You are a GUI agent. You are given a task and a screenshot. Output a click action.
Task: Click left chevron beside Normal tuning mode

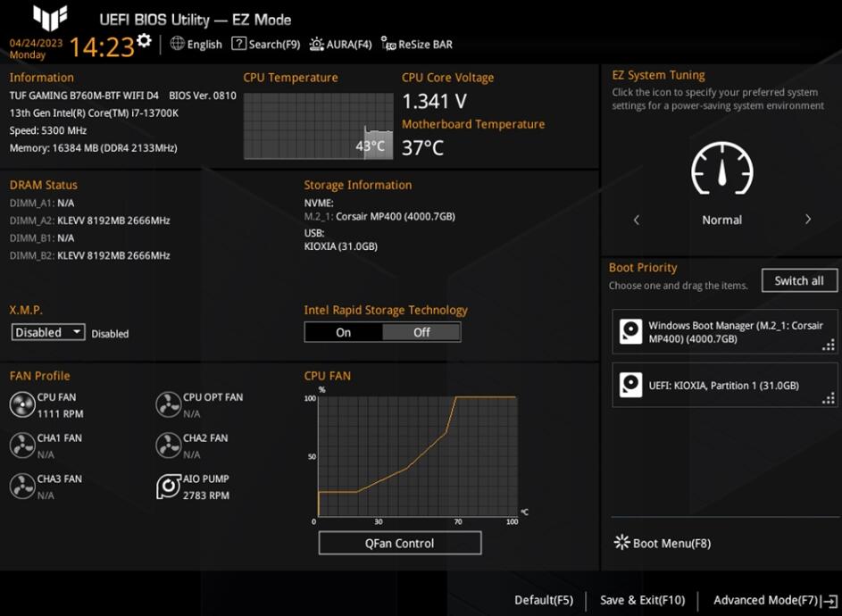pos(637,219)
